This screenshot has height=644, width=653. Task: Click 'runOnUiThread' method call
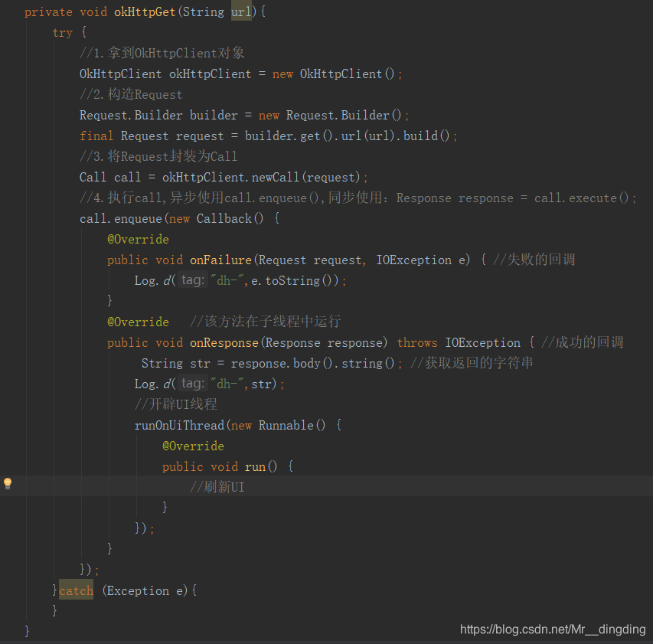179,425
